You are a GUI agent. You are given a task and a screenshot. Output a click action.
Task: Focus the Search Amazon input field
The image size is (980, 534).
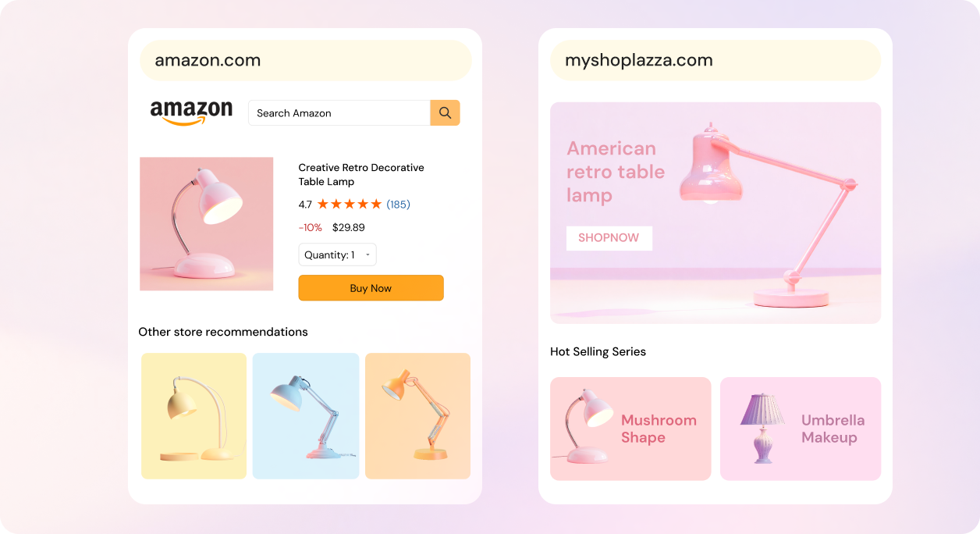click(339, 112)
